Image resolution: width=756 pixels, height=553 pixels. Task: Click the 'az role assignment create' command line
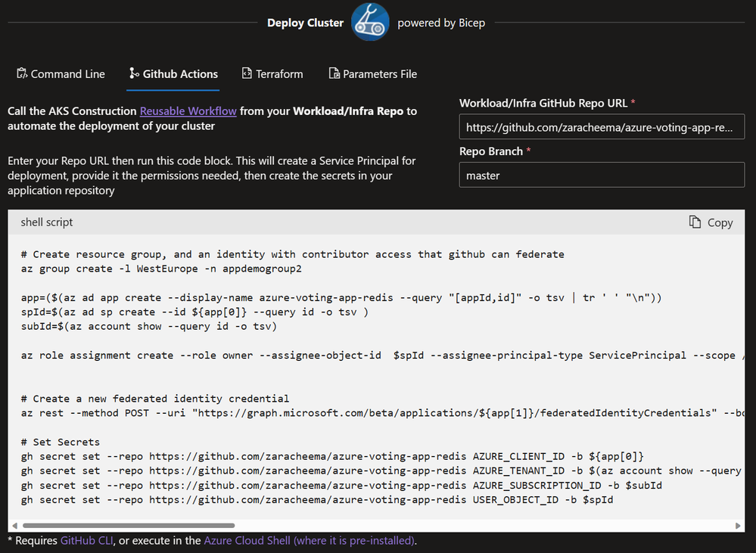383,356
